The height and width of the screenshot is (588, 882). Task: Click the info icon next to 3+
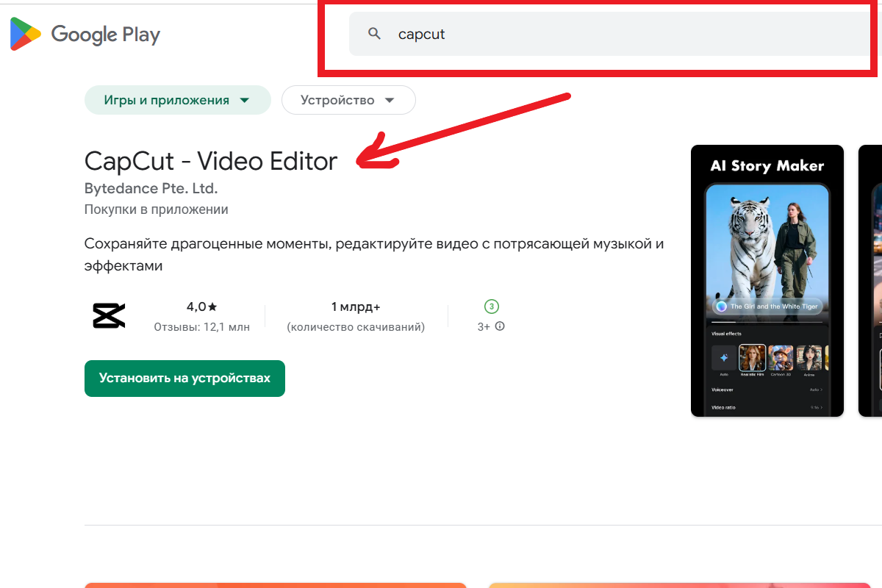[499, 327]
